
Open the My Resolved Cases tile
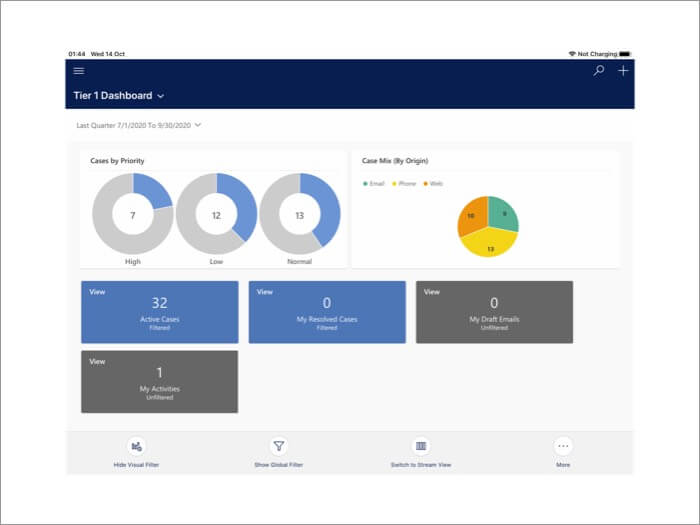tap(327, 312)
